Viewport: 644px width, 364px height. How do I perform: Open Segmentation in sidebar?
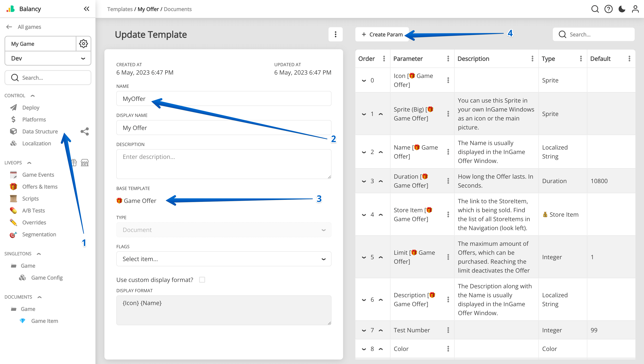(39, 235)
